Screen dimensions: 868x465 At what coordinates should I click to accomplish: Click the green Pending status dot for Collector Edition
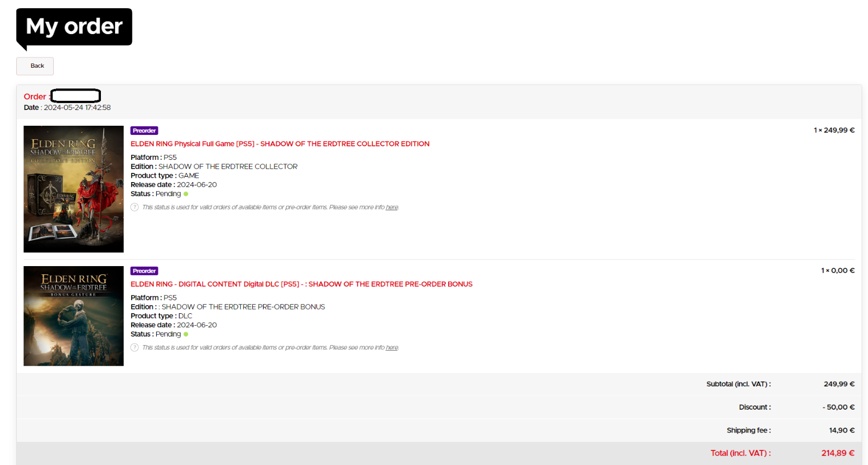pos(186,194)
